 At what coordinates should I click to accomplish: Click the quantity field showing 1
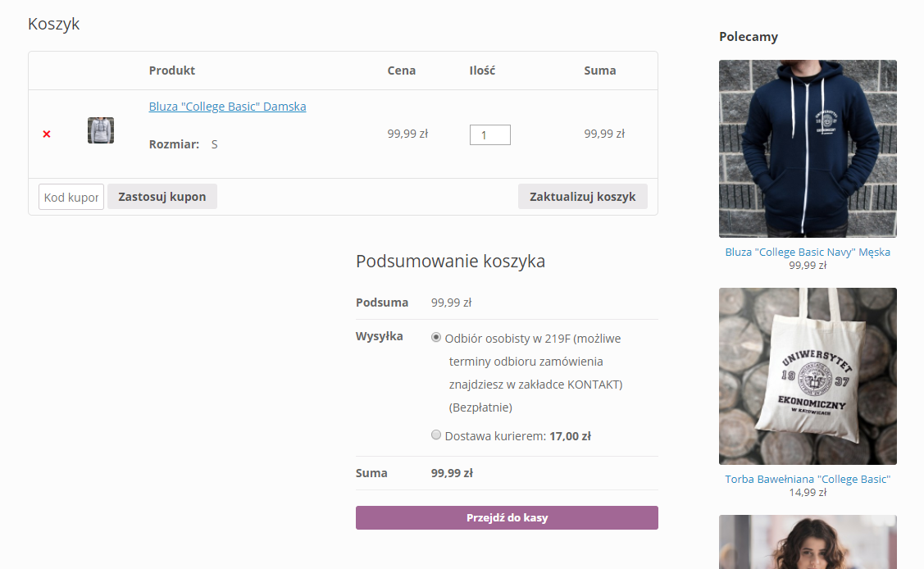click(489, 135)
